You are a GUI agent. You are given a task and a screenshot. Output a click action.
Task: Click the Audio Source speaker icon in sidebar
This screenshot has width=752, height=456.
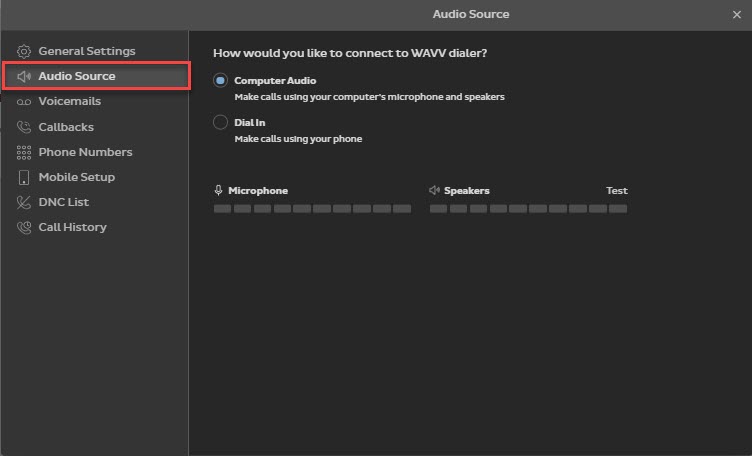tap(24, 76)
